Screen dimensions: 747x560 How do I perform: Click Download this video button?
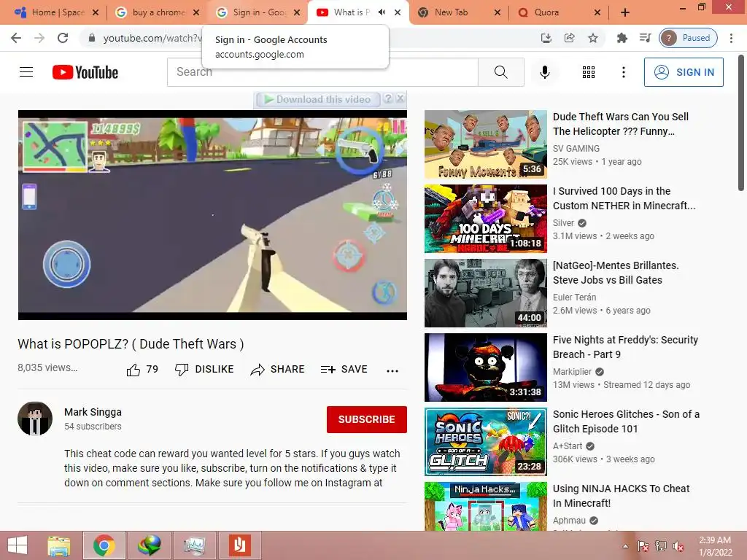(318, 99)
